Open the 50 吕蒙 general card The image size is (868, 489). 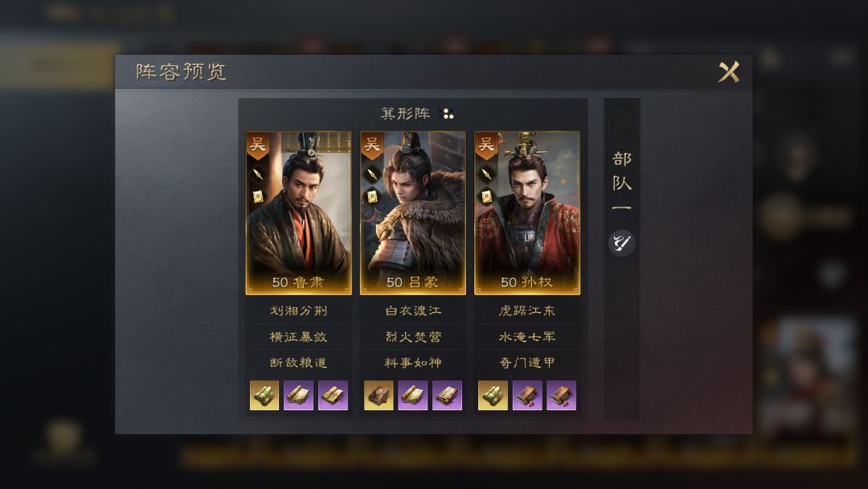[x=413, y=213]
